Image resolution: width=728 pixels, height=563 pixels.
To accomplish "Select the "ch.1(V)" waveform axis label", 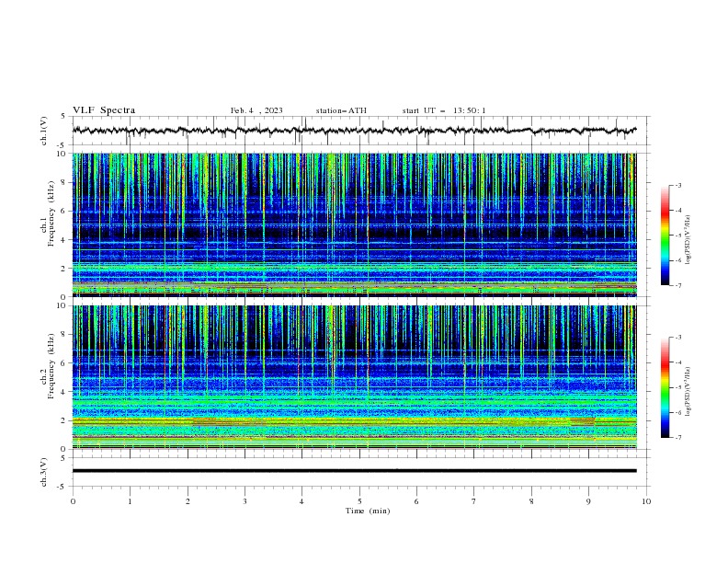I will click(44, 131).
